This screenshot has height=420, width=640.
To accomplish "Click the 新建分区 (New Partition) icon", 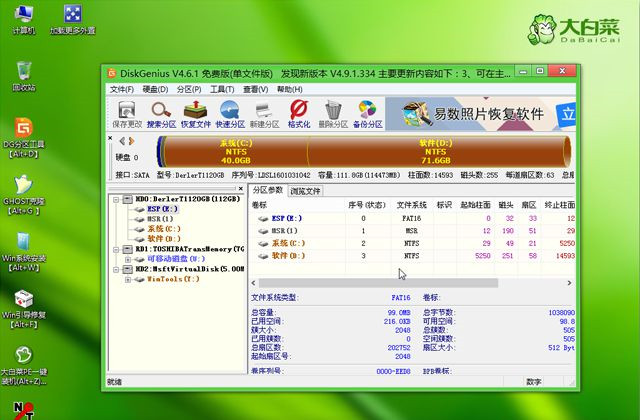I will click(x=264, y=113).
